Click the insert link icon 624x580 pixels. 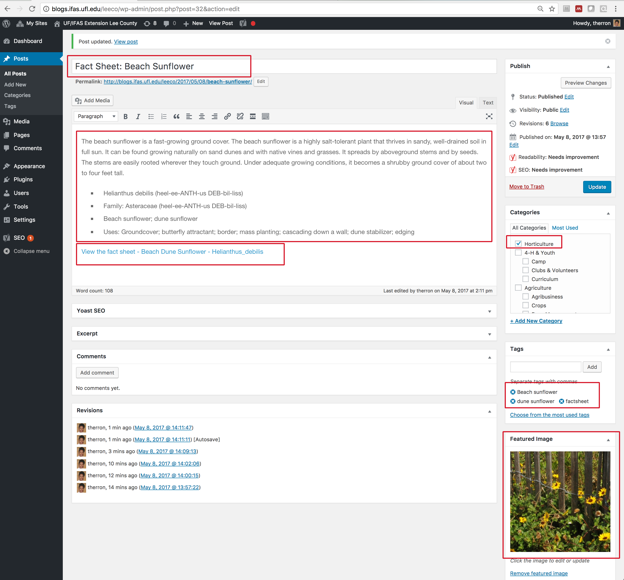coord(227,117)
